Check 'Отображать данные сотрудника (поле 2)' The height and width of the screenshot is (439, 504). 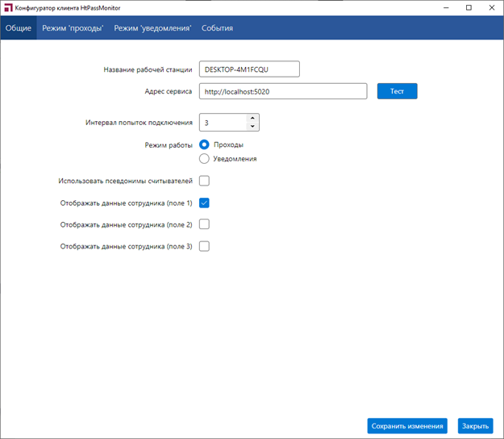204,224
